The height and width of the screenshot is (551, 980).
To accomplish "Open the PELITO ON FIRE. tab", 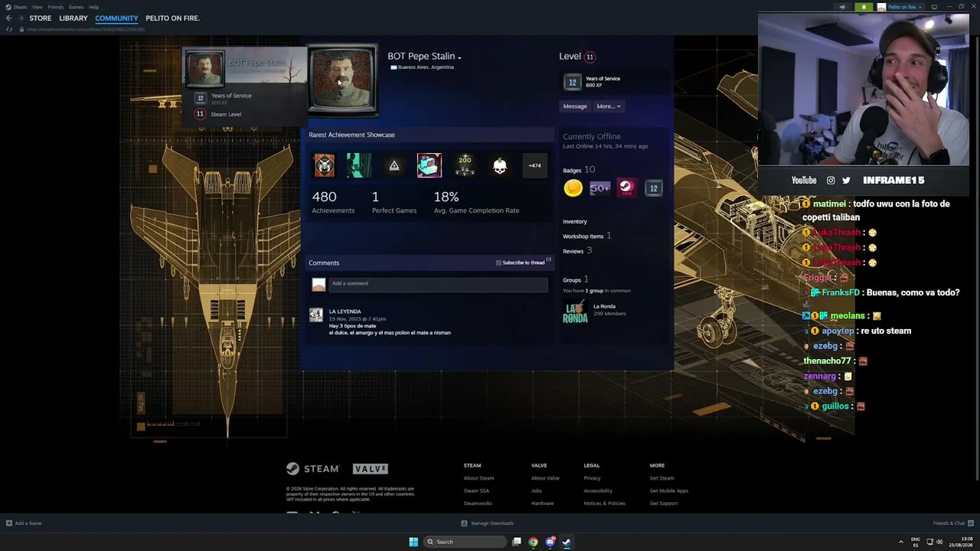I will tap(172, 18).
